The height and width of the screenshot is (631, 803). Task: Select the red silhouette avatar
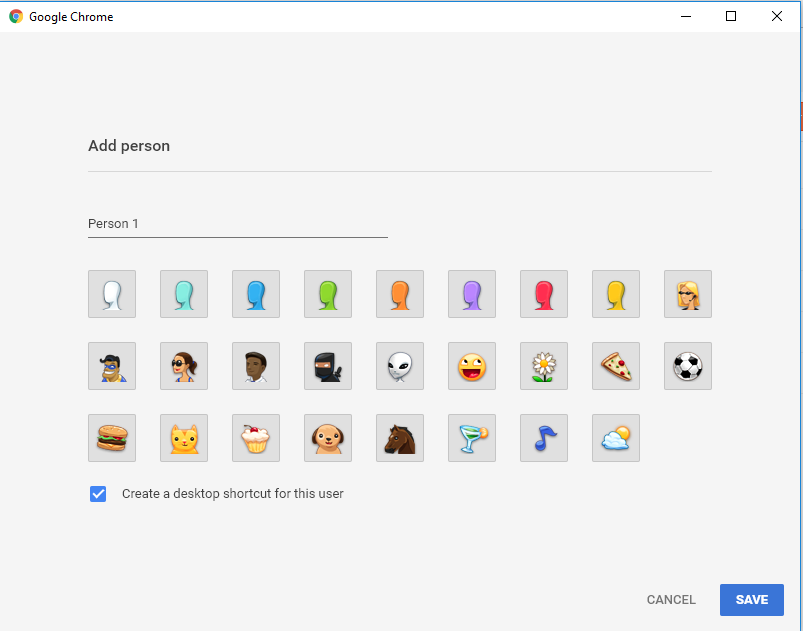(x=544, y=294)
